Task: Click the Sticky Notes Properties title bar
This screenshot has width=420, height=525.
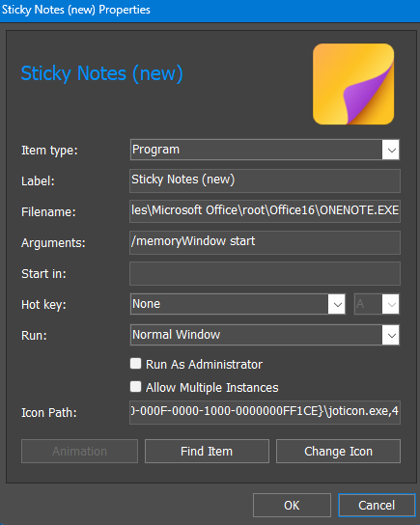Action: [210, 10]
